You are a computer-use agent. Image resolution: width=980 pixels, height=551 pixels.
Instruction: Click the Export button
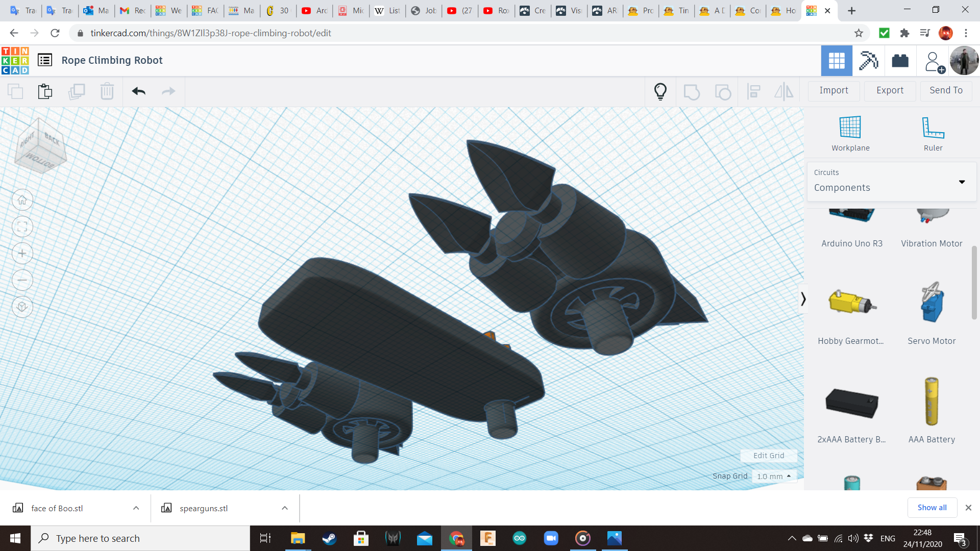(890, 90)
